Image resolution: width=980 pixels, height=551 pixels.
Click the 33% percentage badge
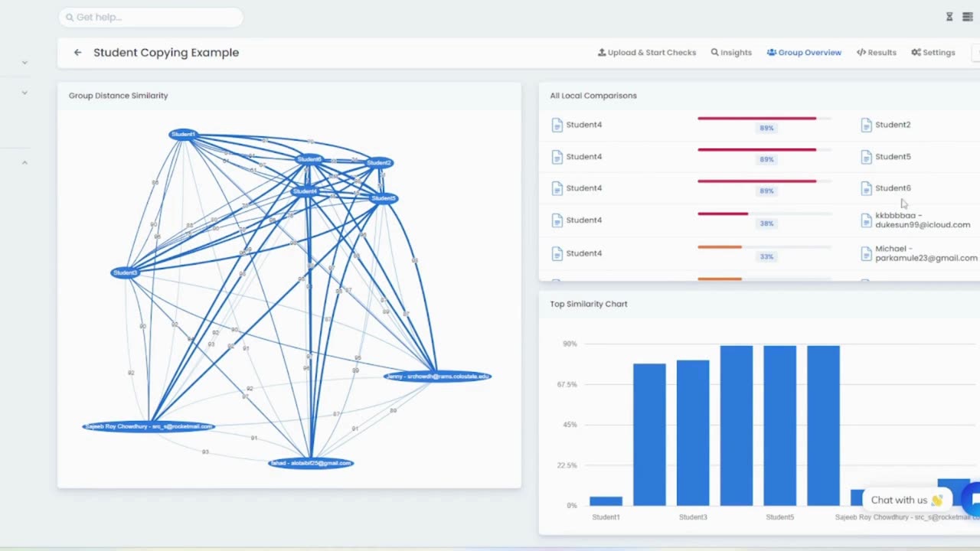click(766, 256)
